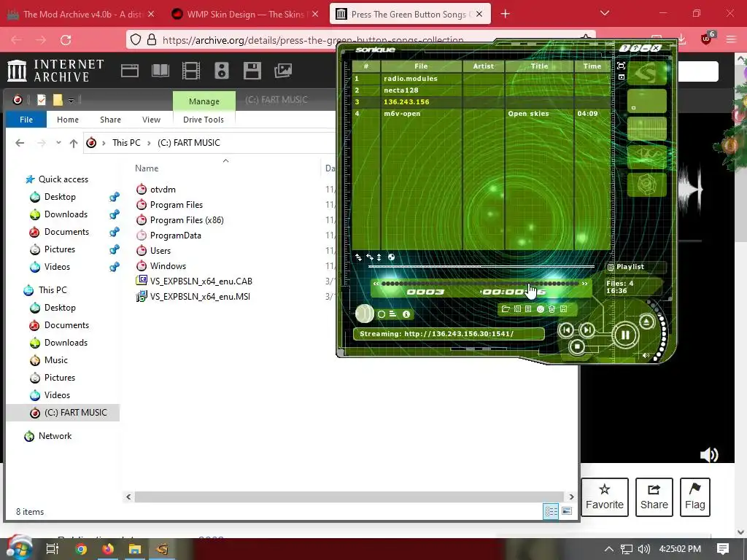This screenshot has height=560, width=747.
Task: Click the round jog knob in Sonique
Action: (365, 314)
